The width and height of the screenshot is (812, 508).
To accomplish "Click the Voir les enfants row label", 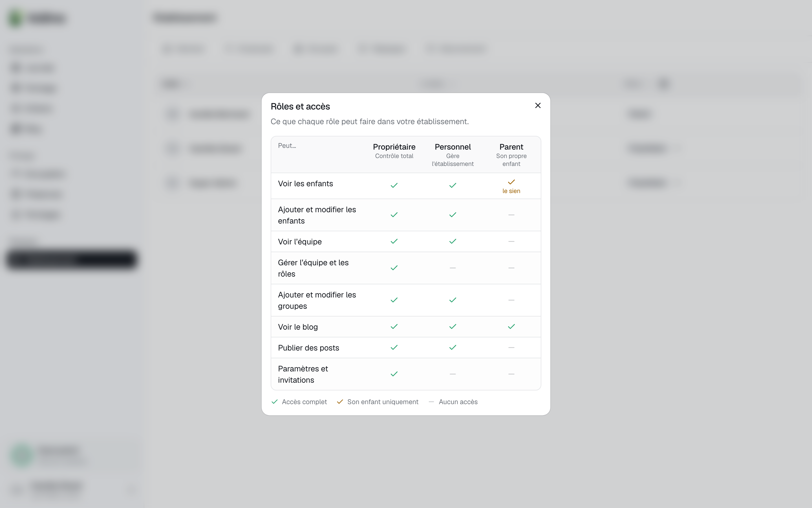I will [305, 184].
